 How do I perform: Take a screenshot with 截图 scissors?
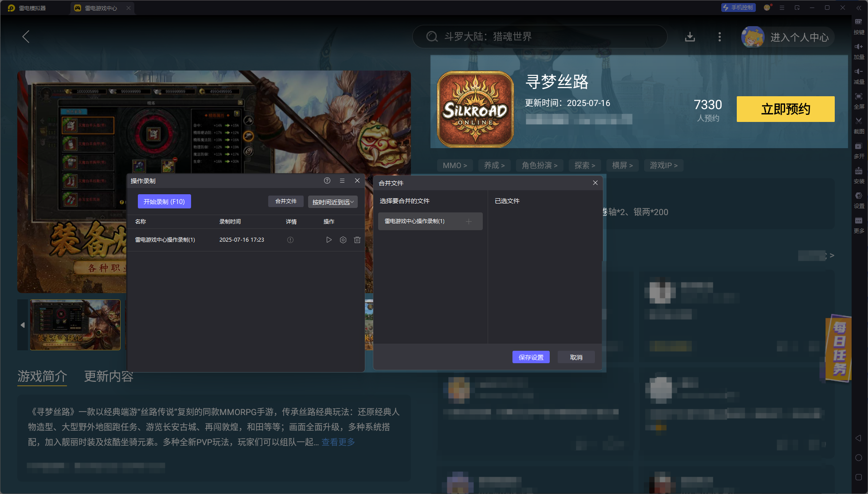859,125
